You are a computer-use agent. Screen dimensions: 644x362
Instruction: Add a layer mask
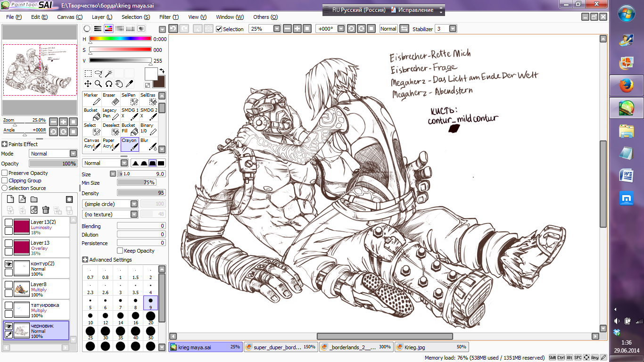69,199
